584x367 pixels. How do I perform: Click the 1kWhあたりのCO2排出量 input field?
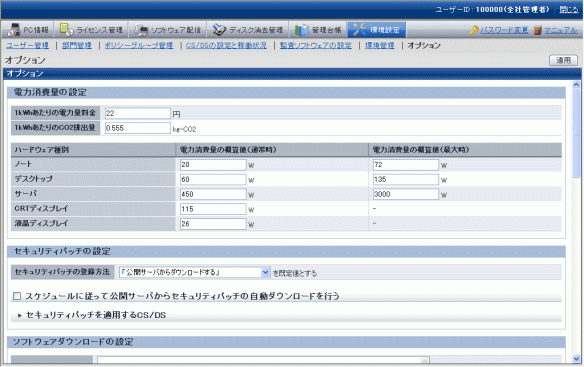pyautogui.click(x=137, y=128)
